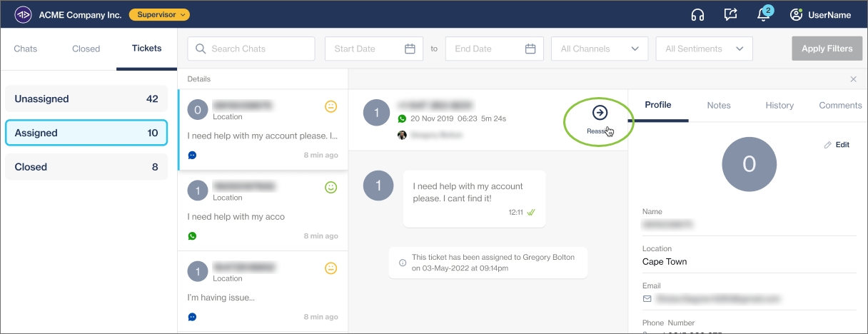Click the headset icon in the top bar
Image resolution: width=868 pixels, height=334 pixels.
point(698,14)
